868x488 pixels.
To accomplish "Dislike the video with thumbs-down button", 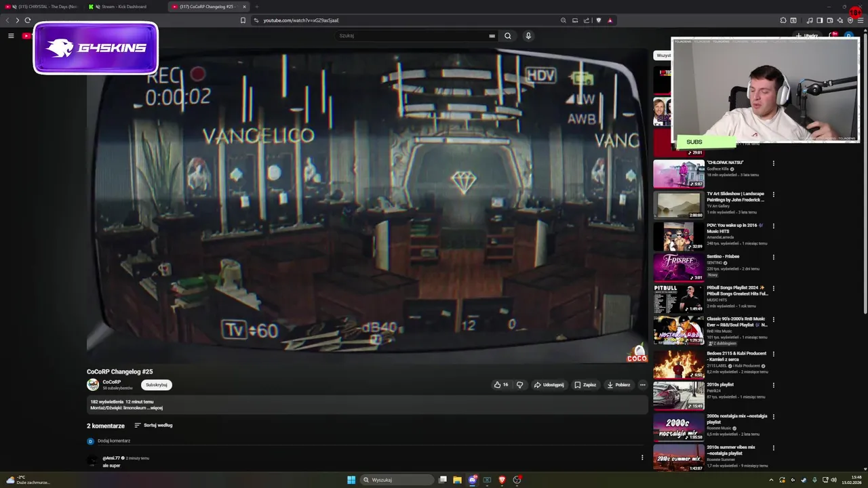I will pyautogui.click(x=519, y=385).
